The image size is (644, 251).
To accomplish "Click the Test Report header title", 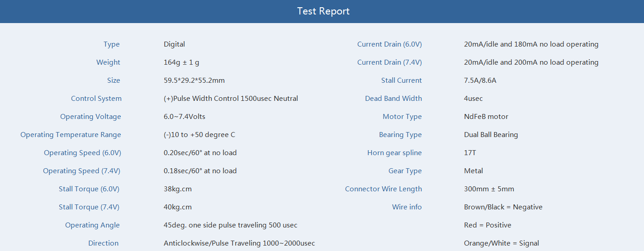I will click(323, 11).
